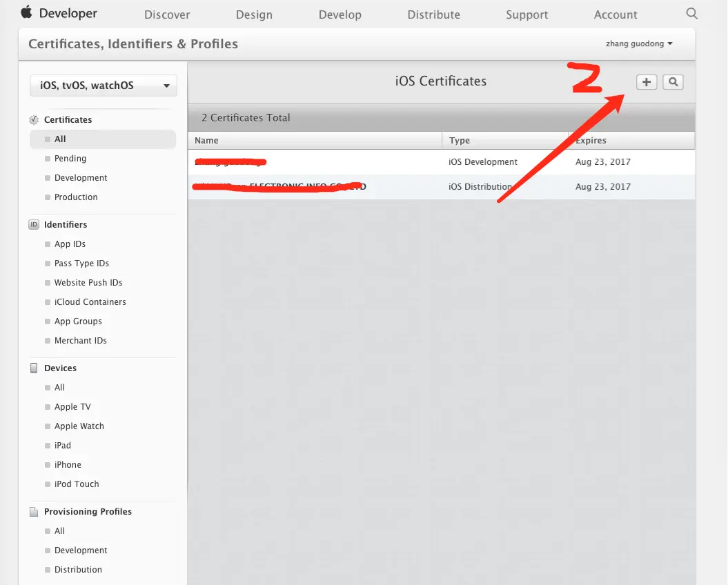Click the Identifiers ID icon
Viewport: 728px width, 585px height.
[34, 225]
